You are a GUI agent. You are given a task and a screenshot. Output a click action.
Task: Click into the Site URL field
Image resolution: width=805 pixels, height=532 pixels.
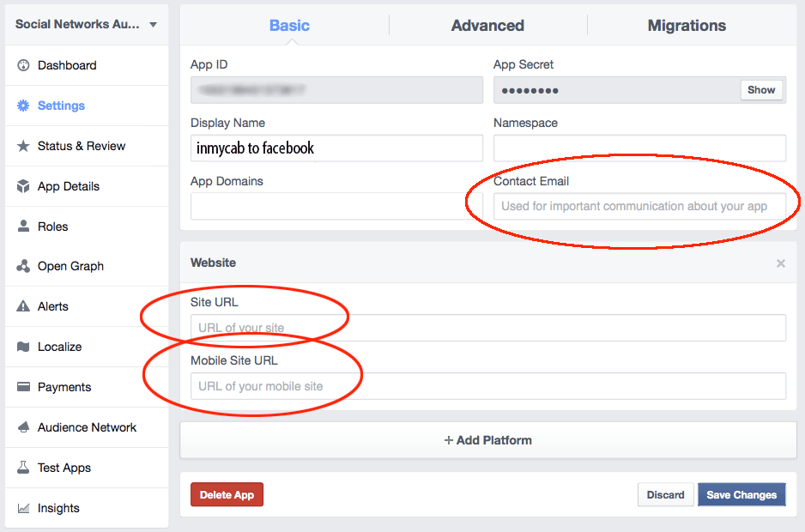(487, 328)
